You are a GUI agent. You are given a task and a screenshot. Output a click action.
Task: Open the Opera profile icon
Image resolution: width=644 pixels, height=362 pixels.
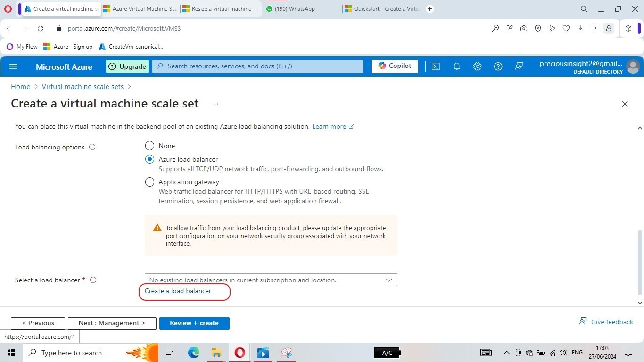(x=609, y=28)
